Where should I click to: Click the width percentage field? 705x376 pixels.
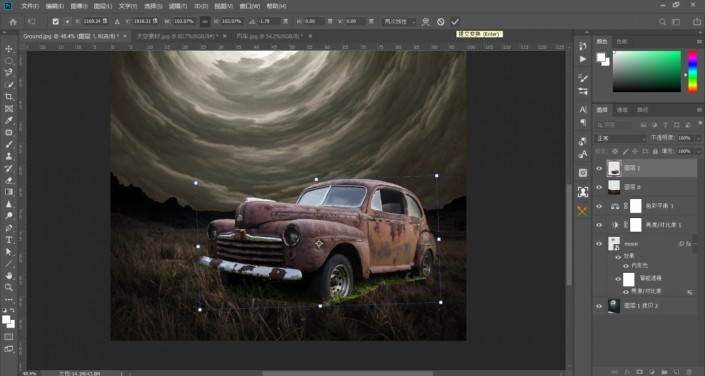click(x=184, y=22)
